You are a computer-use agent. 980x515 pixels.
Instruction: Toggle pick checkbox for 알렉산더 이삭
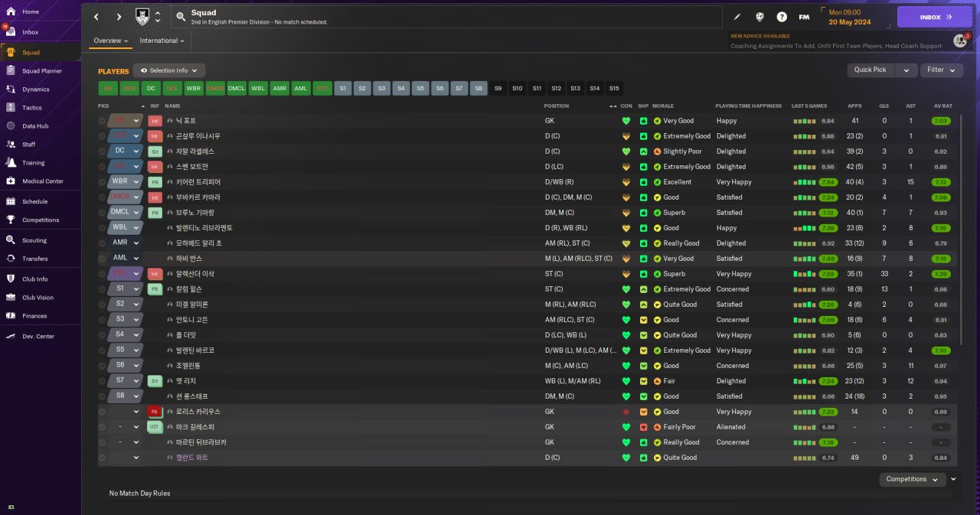pyautogui.click(x=103, y=274)
